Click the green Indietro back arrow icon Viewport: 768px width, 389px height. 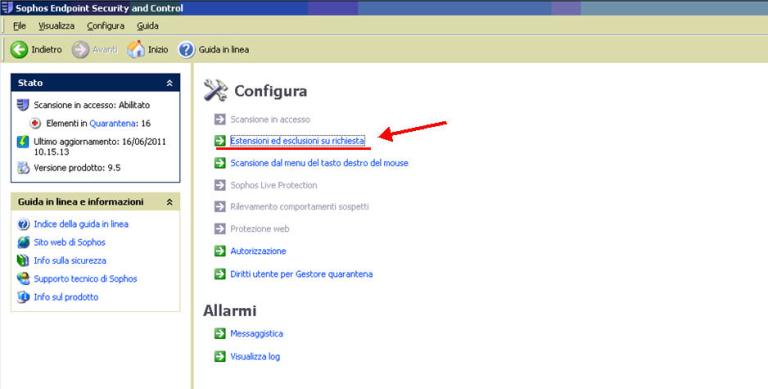[x=19, y=49]
